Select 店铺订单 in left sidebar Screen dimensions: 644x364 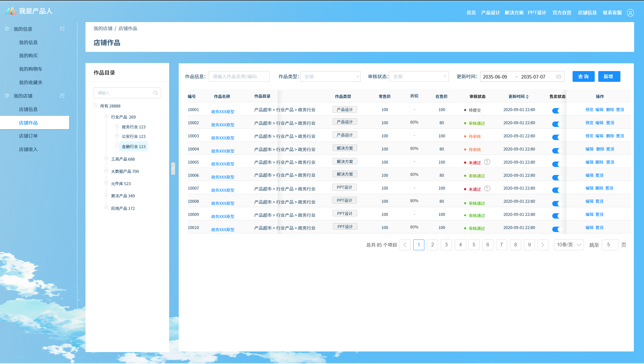[28, 136]
